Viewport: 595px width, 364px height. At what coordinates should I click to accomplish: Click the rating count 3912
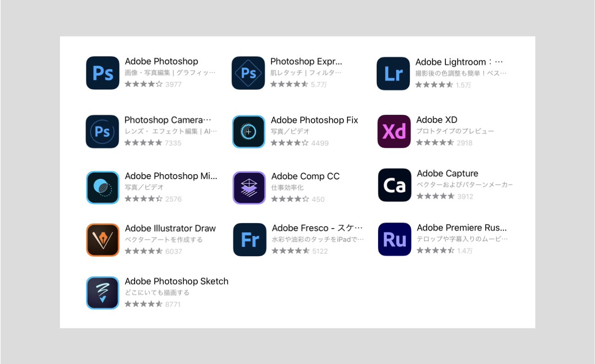[465, 196]
